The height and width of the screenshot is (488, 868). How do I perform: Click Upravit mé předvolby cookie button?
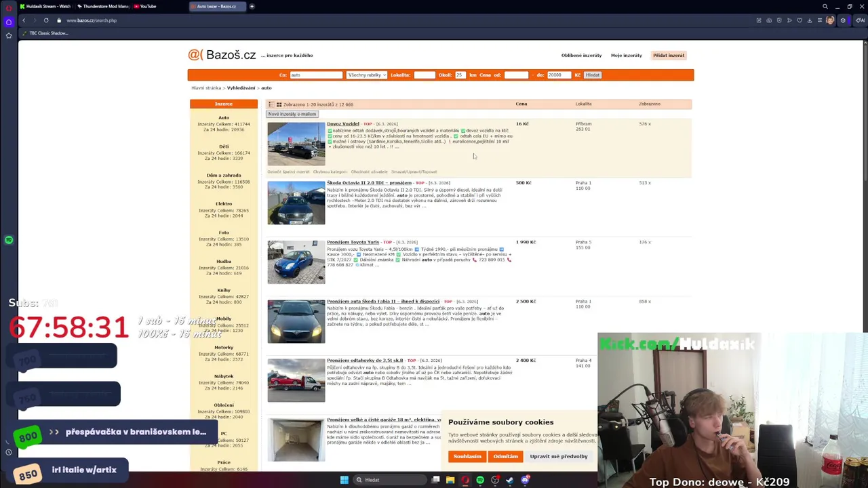559,456
